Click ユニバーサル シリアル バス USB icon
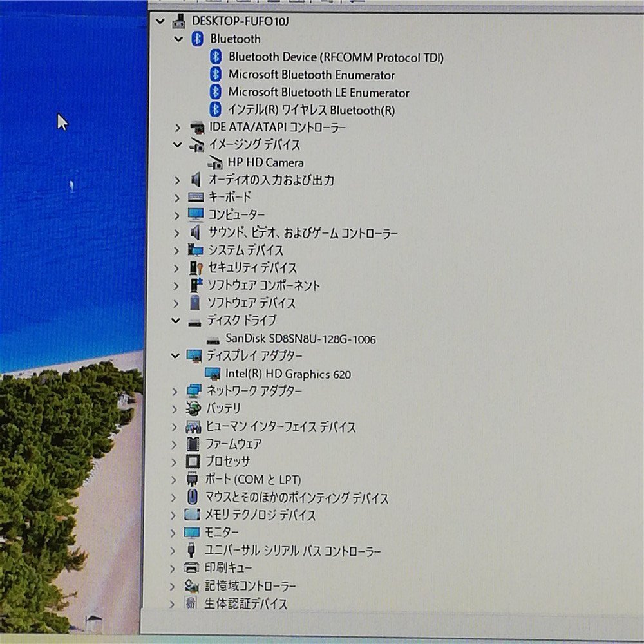Screen dimensions: 644x644 [191, 549]
